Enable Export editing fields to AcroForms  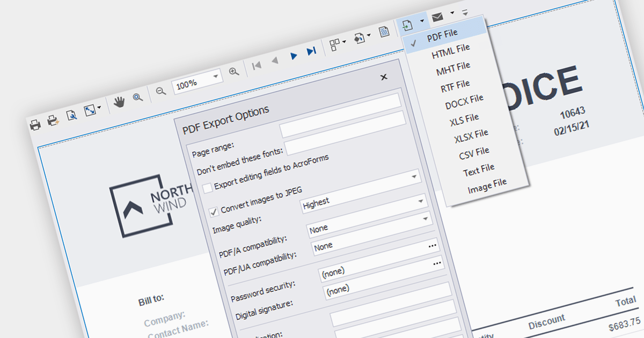pyautogui.click(x=207, y=188)
